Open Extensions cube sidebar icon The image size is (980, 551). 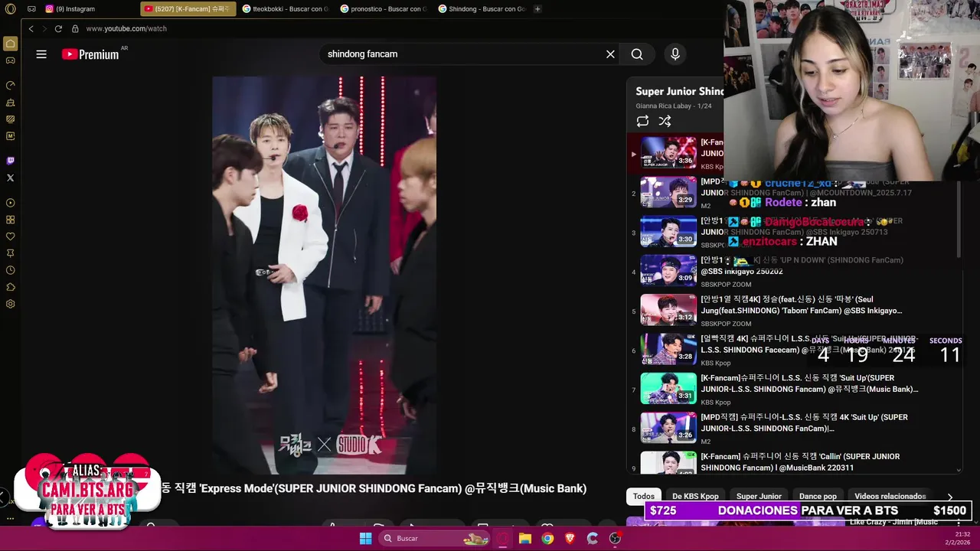(10, 287)
